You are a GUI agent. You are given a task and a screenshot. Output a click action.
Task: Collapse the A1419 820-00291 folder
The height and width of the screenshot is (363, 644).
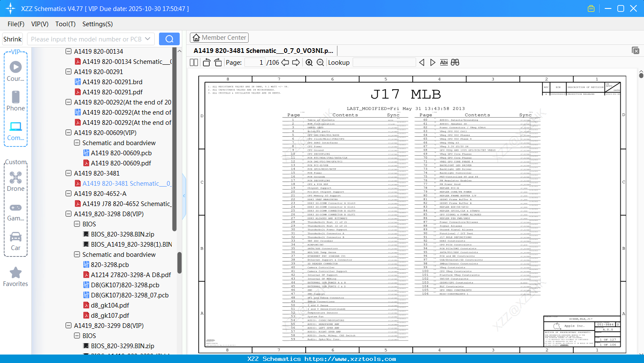click(x=69, y=71)
